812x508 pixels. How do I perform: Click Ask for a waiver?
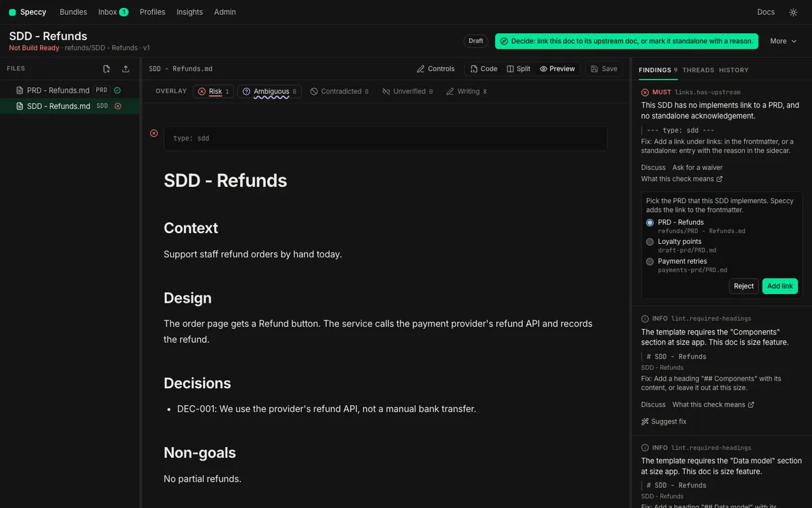[x=698, y=167]
